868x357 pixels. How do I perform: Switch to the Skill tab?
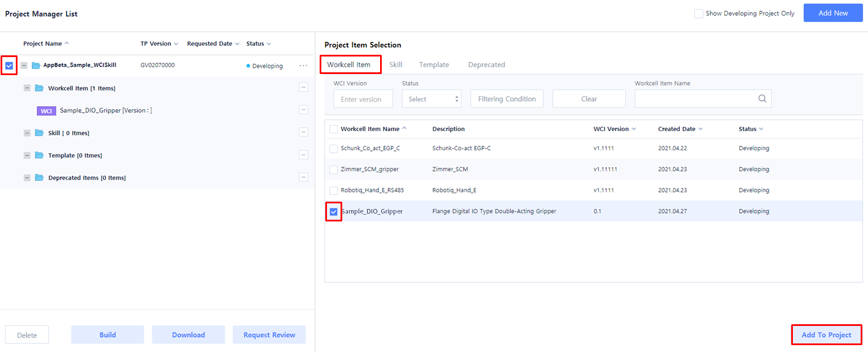point(395,64)
